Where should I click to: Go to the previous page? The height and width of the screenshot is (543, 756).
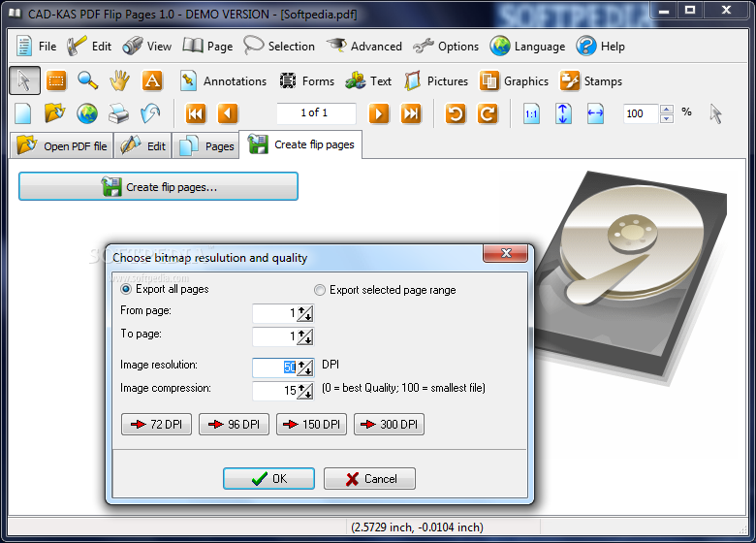click(228, 113)
